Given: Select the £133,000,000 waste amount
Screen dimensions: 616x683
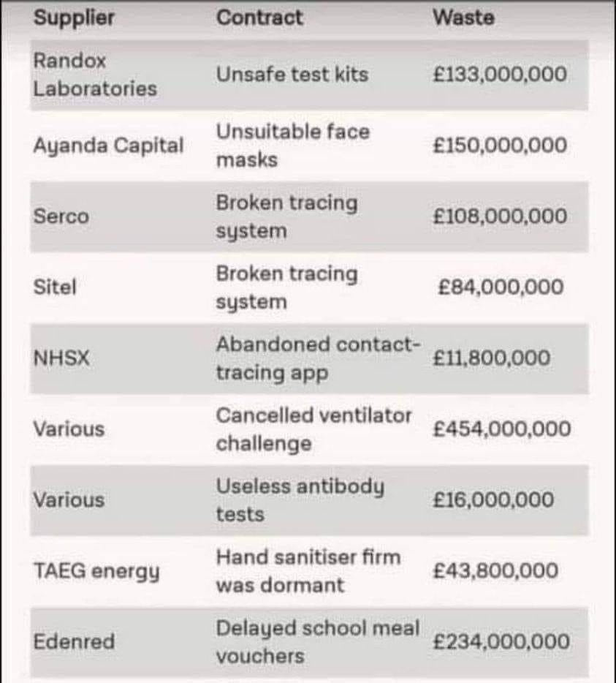Looking at the screenshot, I should click(499, 74).
